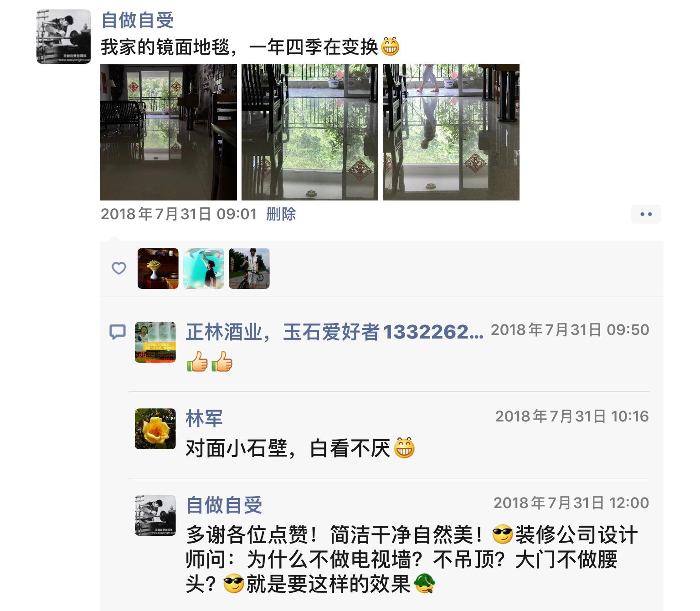Select 林军 comment 对面小石壁，白看不厌
700x611 pixels.
pos(300,448)
